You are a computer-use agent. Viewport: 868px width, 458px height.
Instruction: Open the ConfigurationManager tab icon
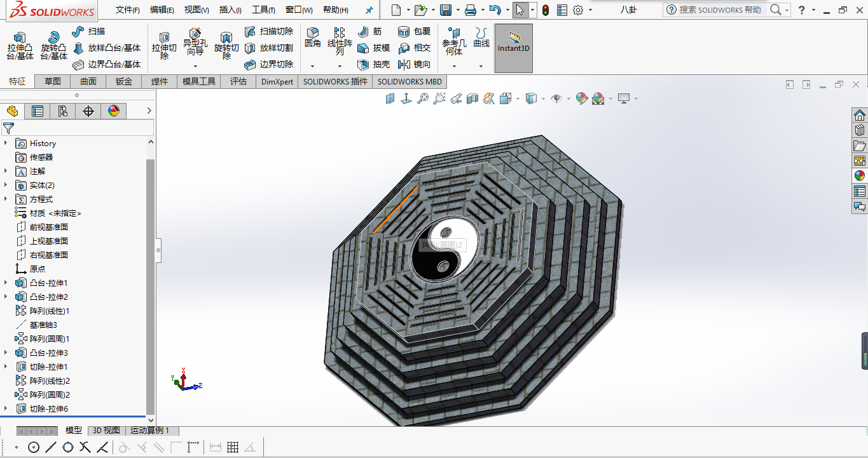pos(62,111)
